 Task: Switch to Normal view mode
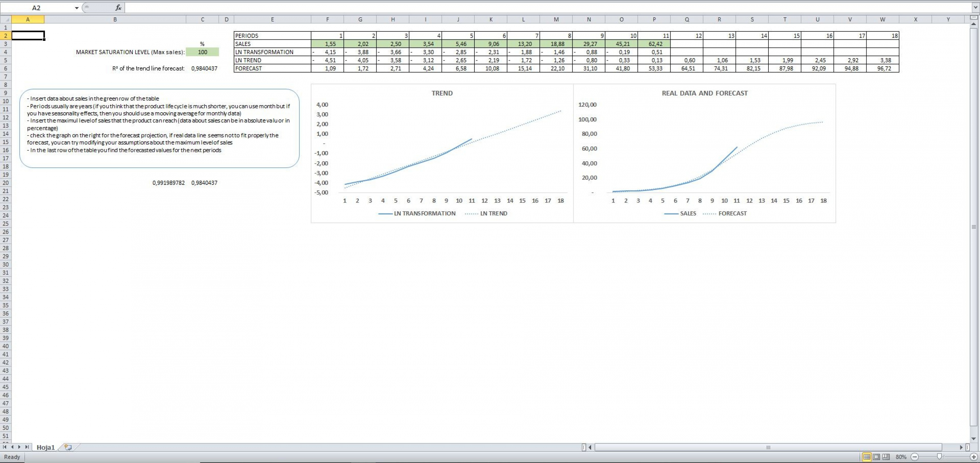click(x=867, y=456)
